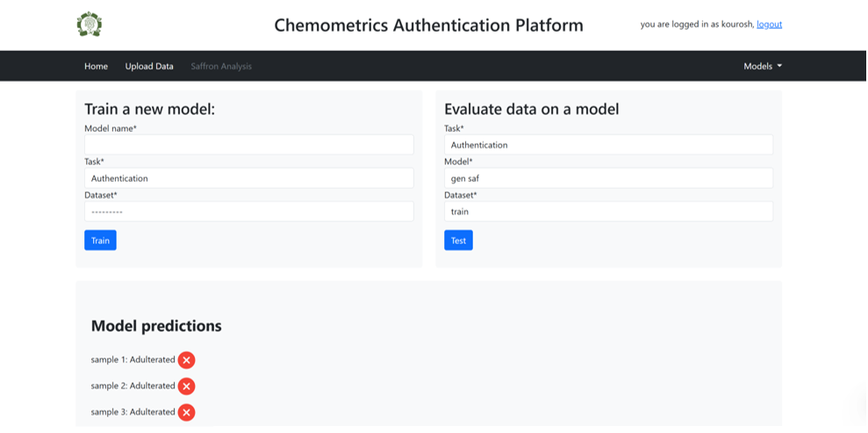Open the Model dropdown showing gen saf
868x433 pixels.
coord(607,178)
